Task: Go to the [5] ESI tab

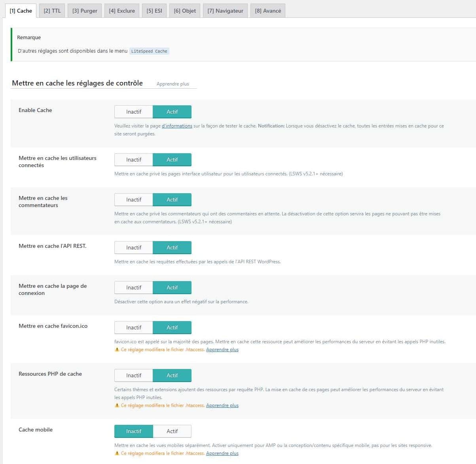Action: pyautogui.click(x=154, y=11)
